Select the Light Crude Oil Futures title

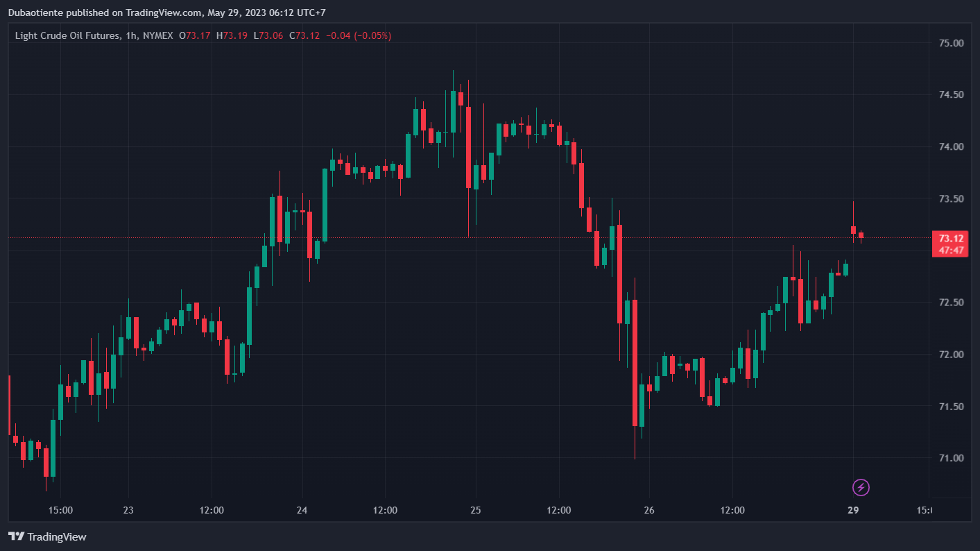click(68, 35)
